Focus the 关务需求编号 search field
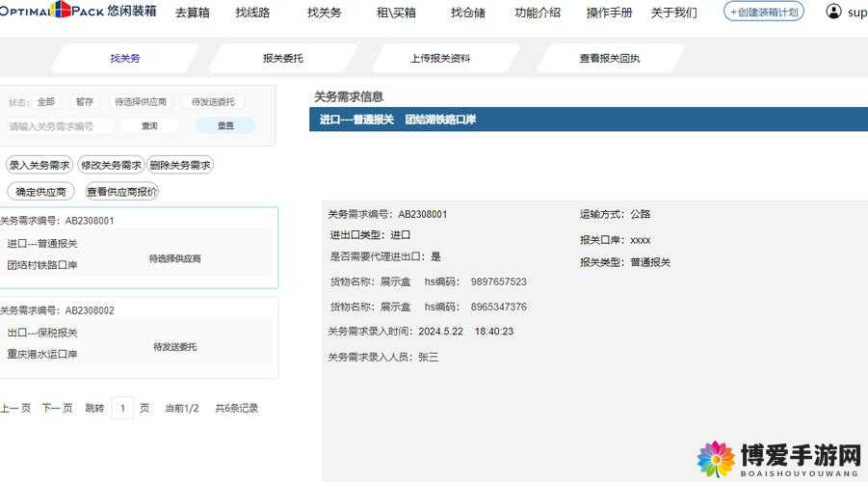This screenshot has height=482, width=868. 60,126
